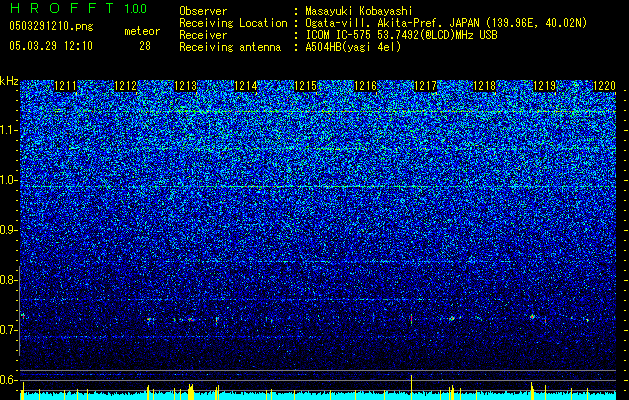Click the 'Receiving antenna' field label

point(230,47)
